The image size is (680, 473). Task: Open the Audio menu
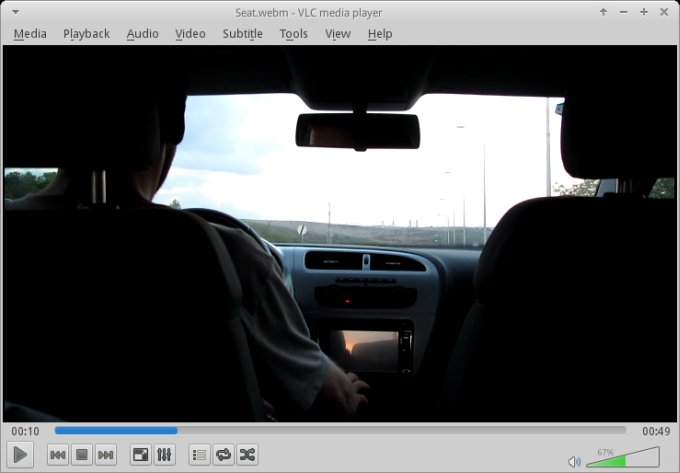142,34
